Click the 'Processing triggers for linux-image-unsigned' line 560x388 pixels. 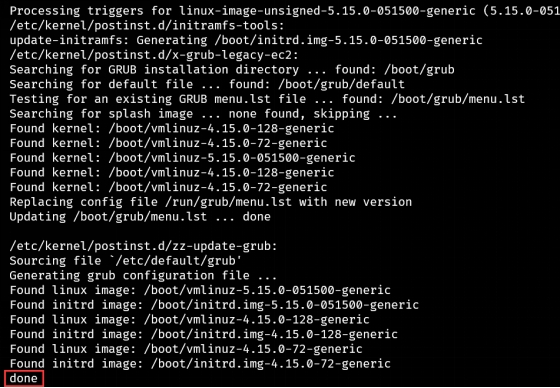pyautogui.click(x=285, y=11)
